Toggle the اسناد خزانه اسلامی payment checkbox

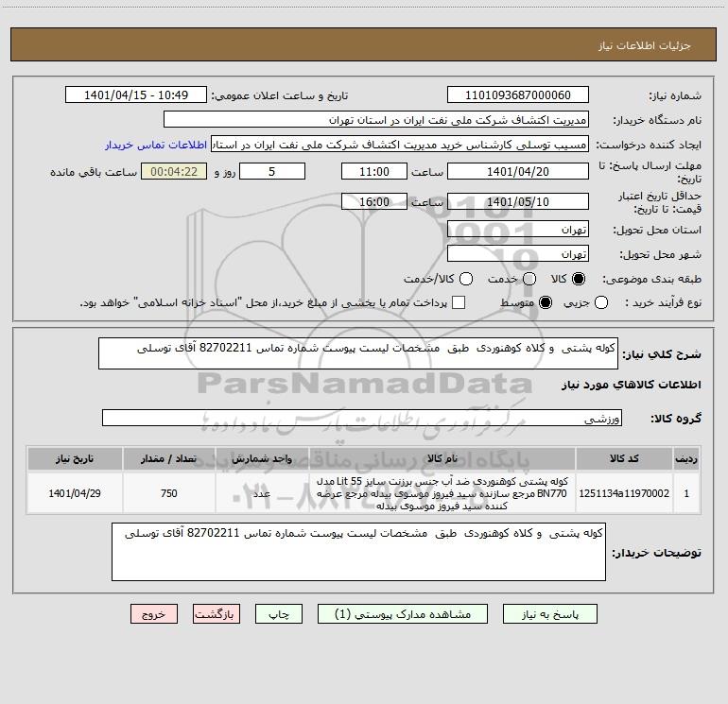coord(459,302)
